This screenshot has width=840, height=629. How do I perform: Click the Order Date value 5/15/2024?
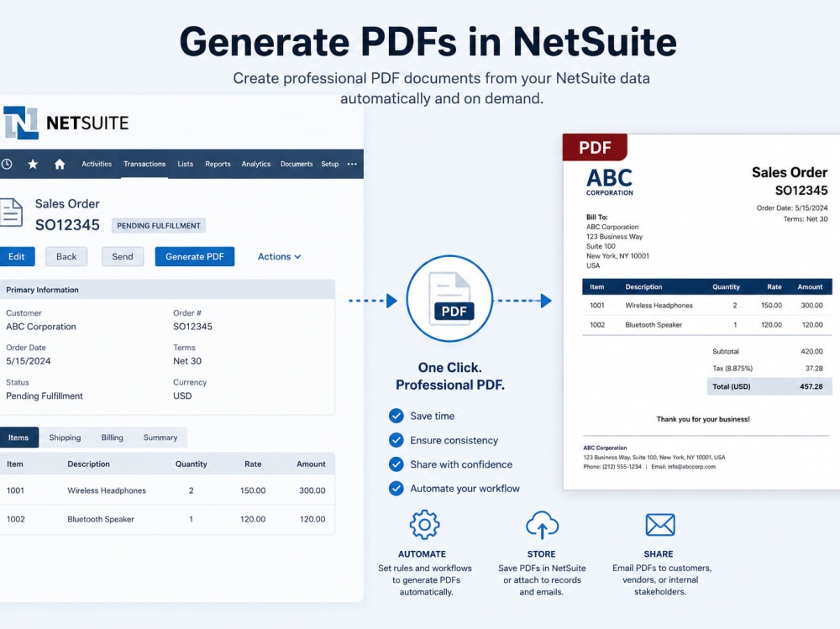pos(29,361)
